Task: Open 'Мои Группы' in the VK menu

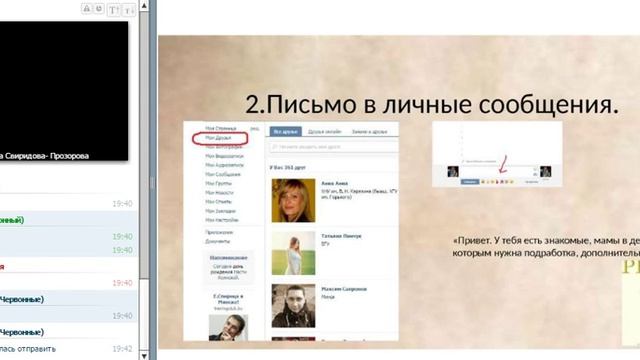Action: point(218,183)
